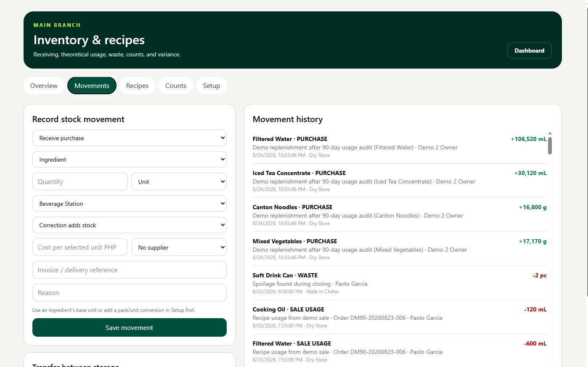The width and height of the screenshot is (588, 367).
Task: Switch to the Overview tab
Action: click(44, 85)
